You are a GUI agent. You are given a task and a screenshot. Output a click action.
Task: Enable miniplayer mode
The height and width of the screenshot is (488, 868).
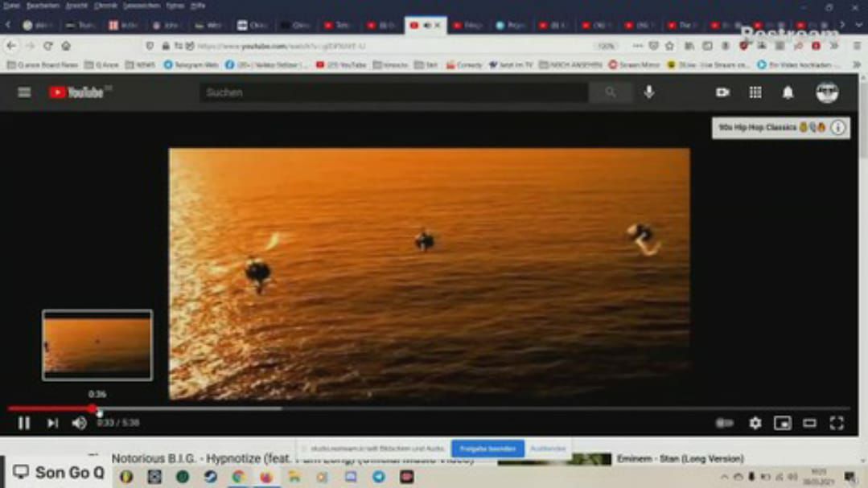tap(782, 423)
